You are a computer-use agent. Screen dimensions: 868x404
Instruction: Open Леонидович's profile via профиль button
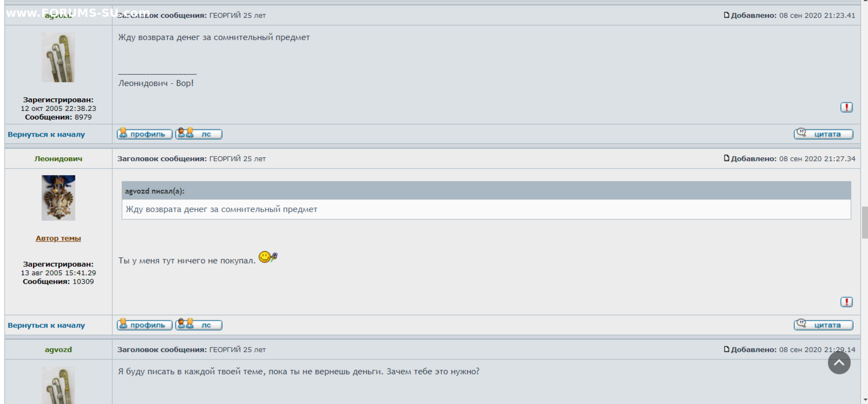[145, 325]
